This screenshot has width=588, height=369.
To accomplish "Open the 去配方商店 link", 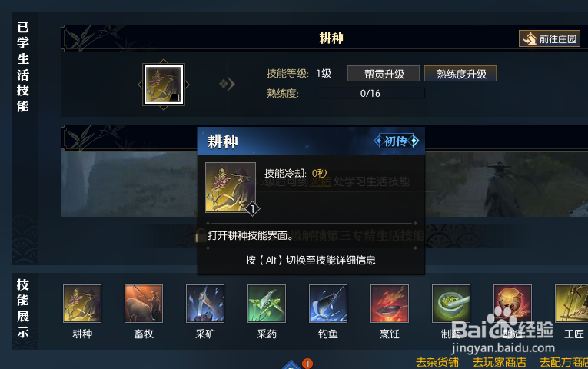I will coord(563,362).
